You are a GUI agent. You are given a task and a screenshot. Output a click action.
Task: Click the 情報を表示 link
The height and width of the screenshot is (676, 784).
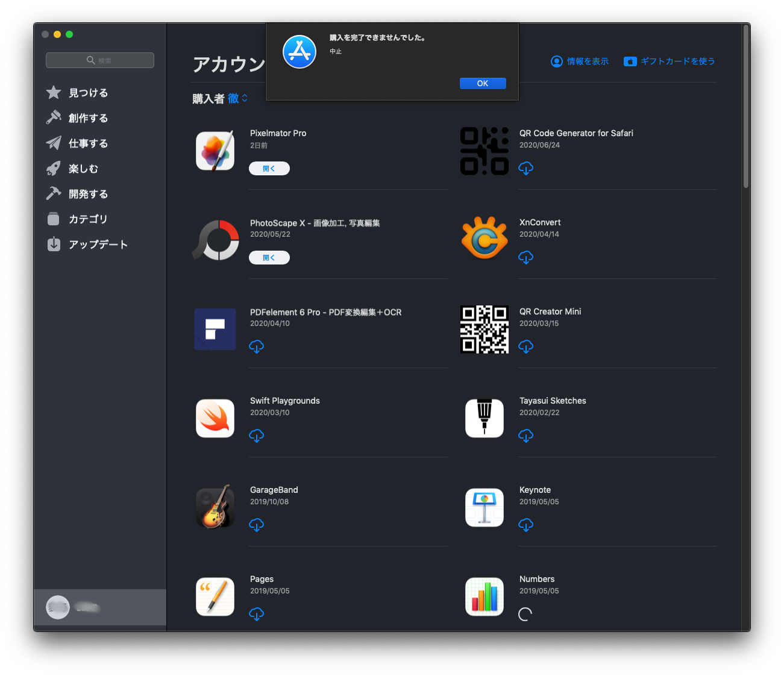(588, 61)
